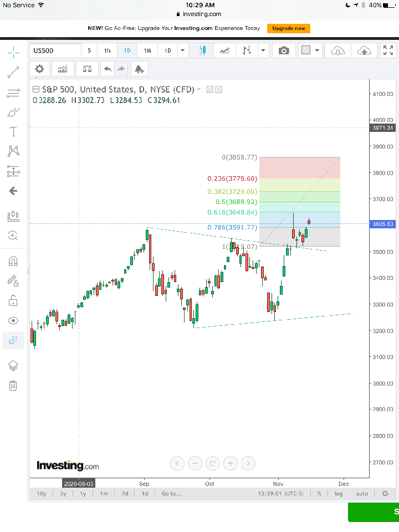
Task: Remove drawings with the trash icon
Action: (x=13, y=386)
